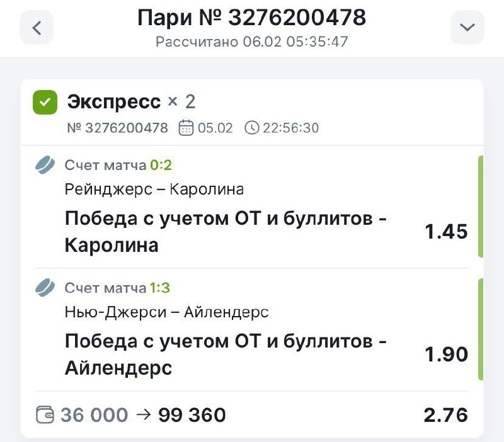Viewport: 504px width, 442px height.
Task: Click the hockey puck icon for Рейнджерс match
Action: tap(45, 166)
